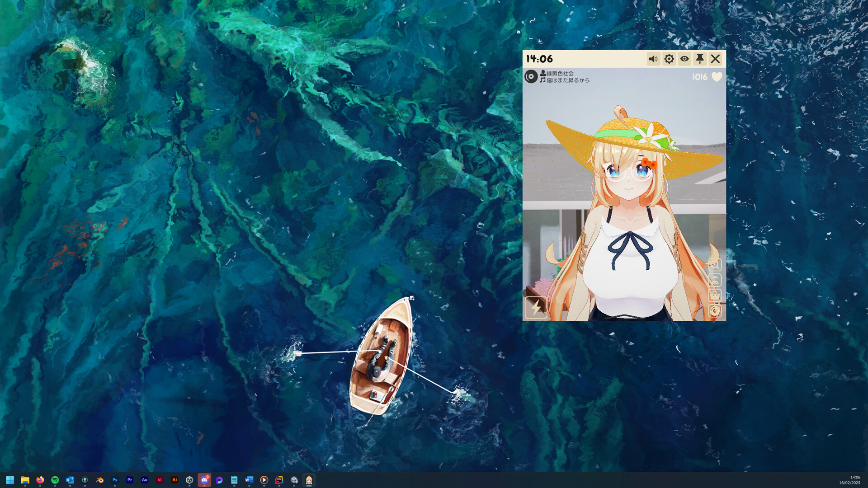Pin the window with the pushpin icon
The width and height of the screenshot is (868, 488).
pos(700,59)
